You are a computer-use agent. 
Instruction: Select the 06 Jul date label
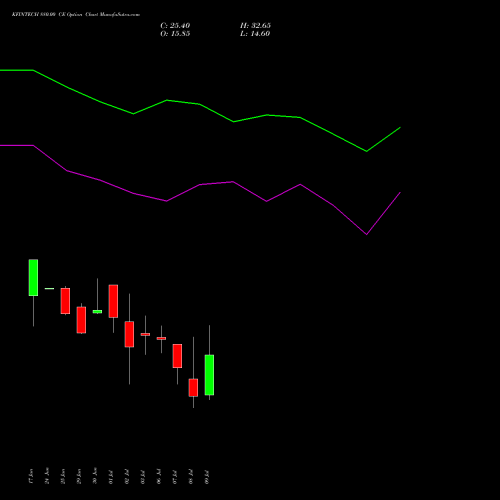(159, 477)
